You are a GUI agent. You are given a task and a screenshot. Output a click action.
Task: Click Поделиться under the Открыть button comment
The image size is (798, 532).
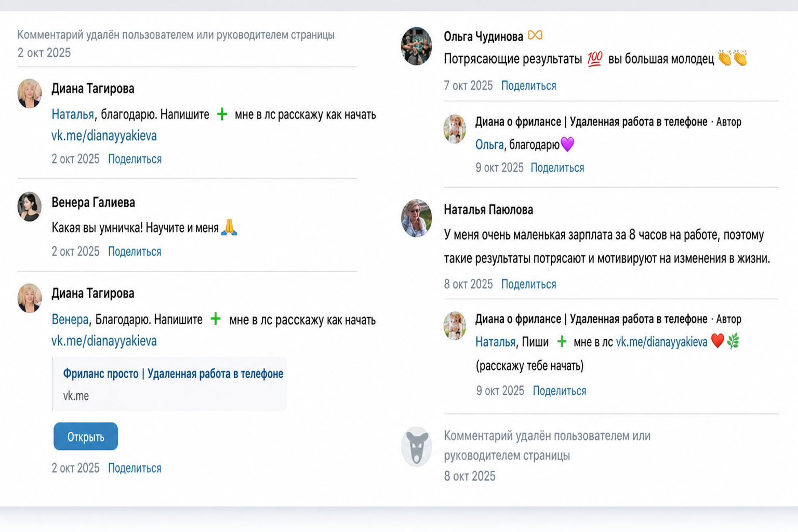(x=135, y=468)
